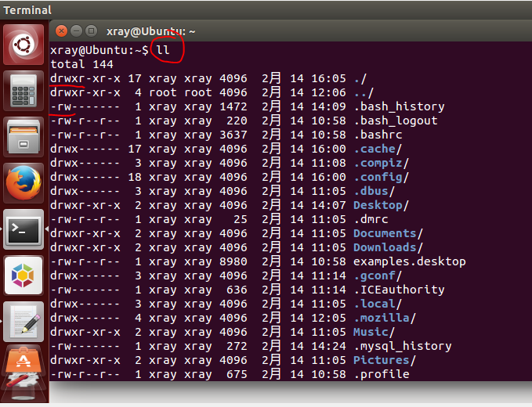The width and height of the screenshot is (532, 407).
Task: Click the time 14:07 on Desktop row
Action: pos(329,205)
